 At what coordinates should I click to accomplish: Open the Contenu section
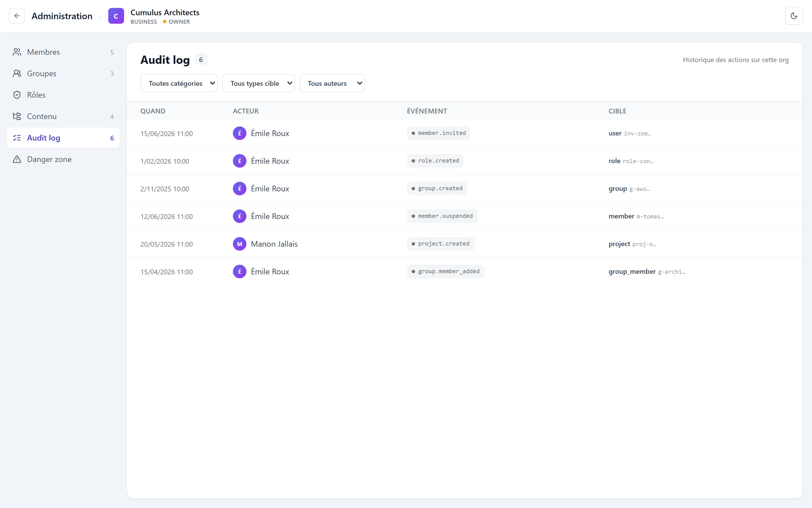click(63, 116)
